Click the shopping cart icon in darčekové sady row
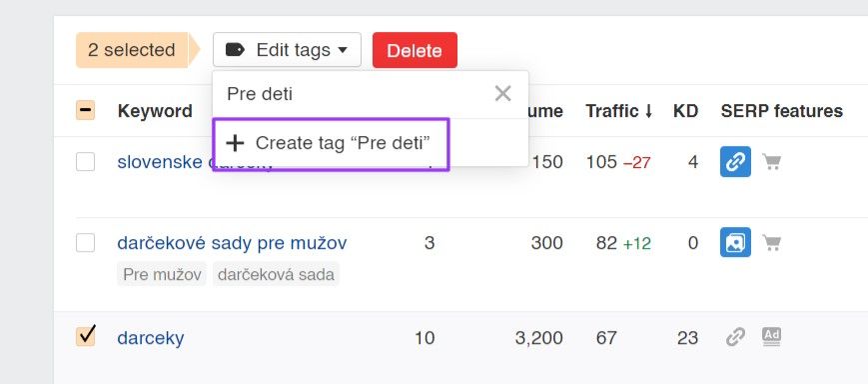Screen dimensions: 868x384 click(x=772, y=243)
